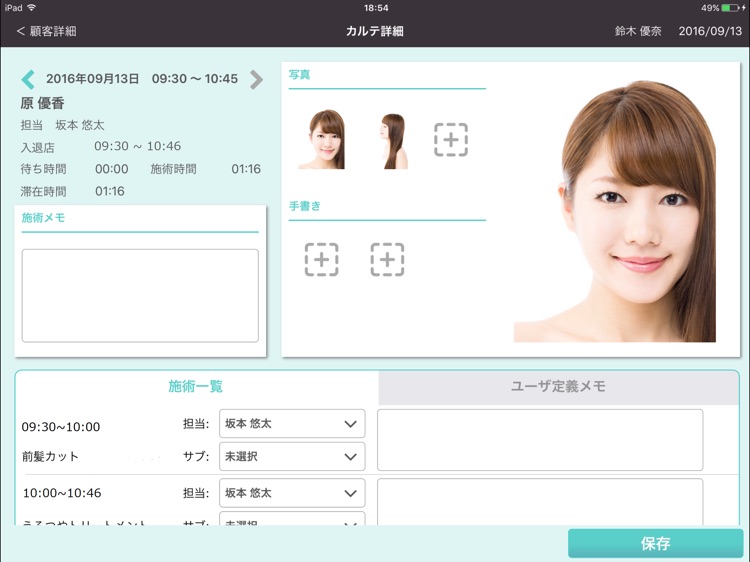
Task: Tap the 前髪カット treatment name
Action: click(x=50, y=456)
